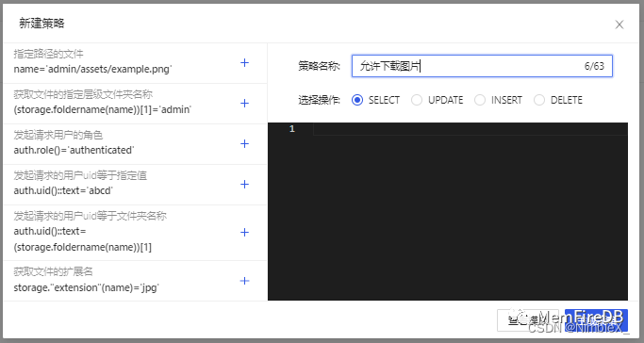Click the 获取文件的扩展名 heading

tap(54, 271)
